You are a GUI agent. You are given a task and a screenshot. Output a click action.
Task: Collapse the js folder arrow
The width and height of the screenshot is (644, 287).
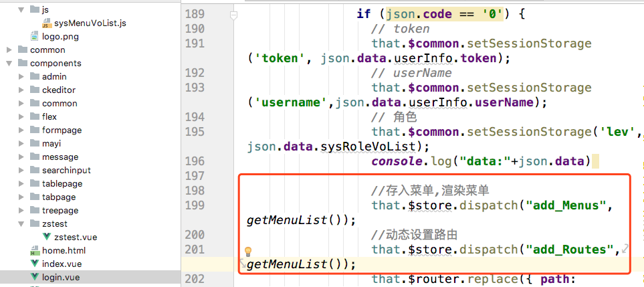click(21, 9)
